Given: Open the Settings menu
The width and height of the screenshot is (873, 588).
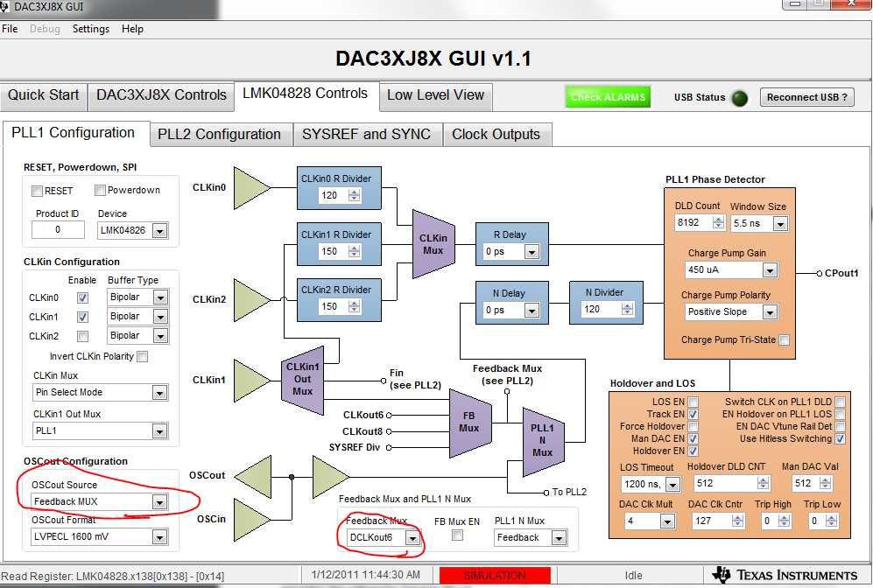Looking at the screenshot, I should click(x=91, y=29).
